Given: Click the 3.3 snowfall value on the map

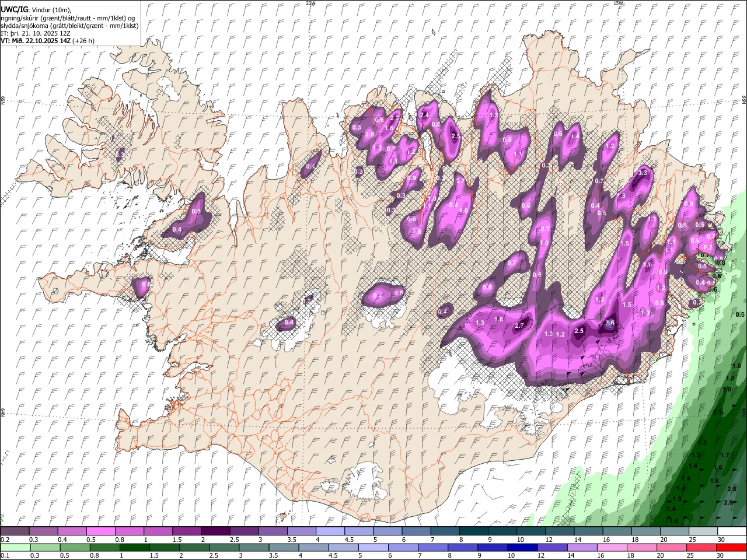Looking at the screenshot, I should pyautogui.click(x=643, y=173).
